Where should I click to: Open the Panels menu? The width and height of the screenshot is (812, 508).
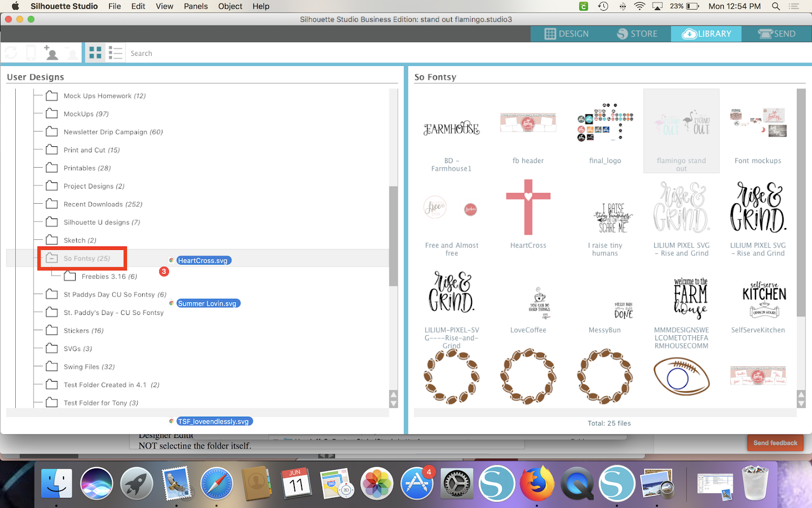196,6
